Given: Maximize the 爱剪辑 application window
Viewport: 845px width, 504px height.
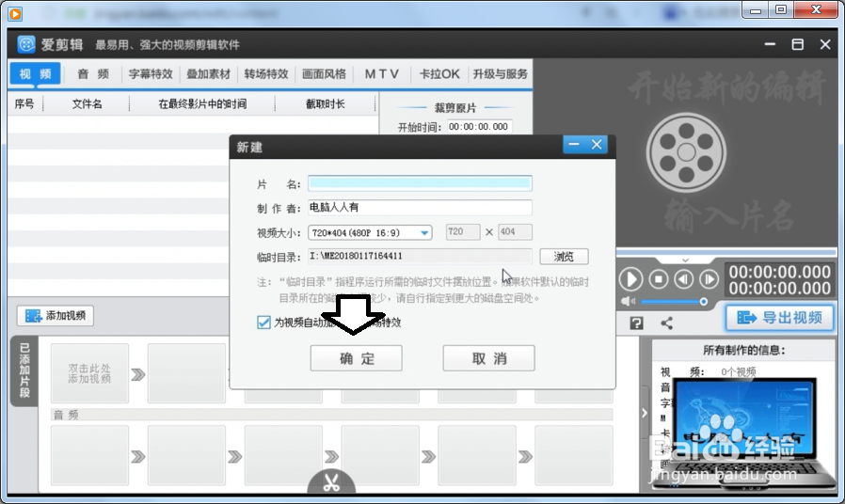Looking at the screenshot, I should (x=798, y=45).
